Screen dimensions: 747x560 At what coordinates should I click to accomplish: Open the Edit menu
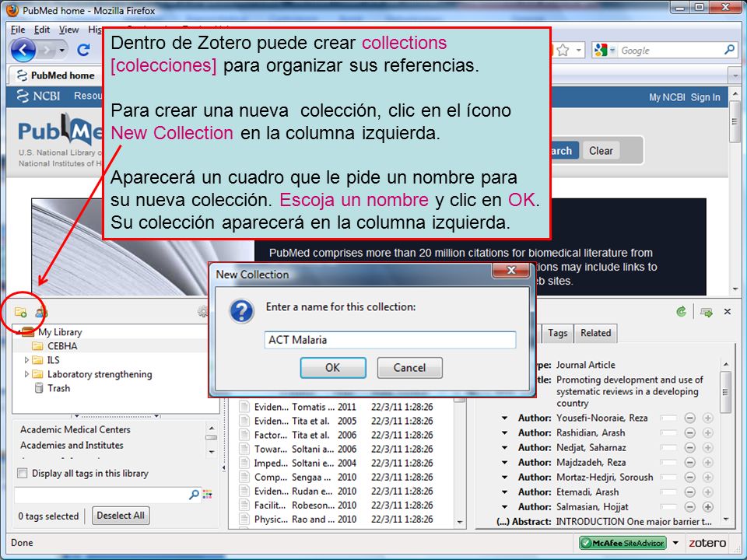(42, 30)
